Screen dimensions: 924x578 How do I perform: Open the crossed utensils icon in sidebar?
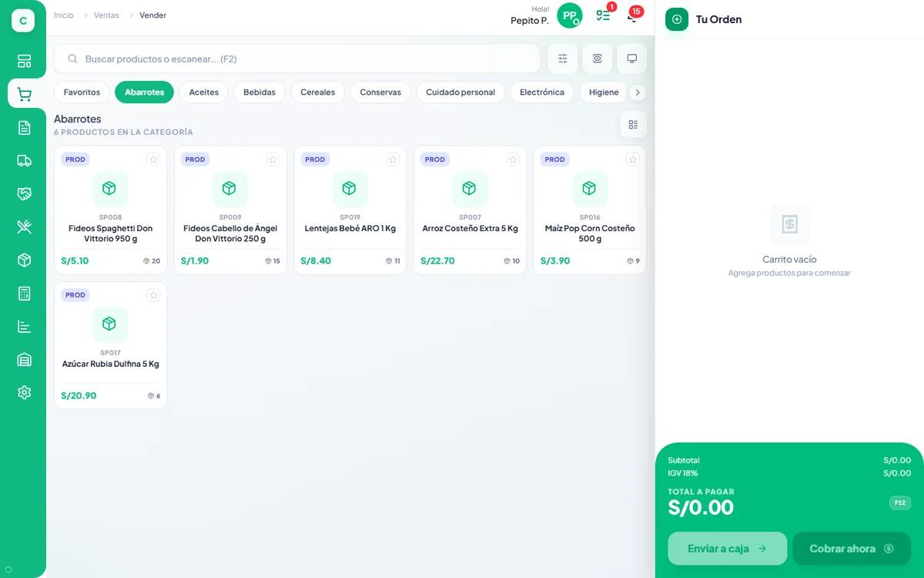click(24, 227)
